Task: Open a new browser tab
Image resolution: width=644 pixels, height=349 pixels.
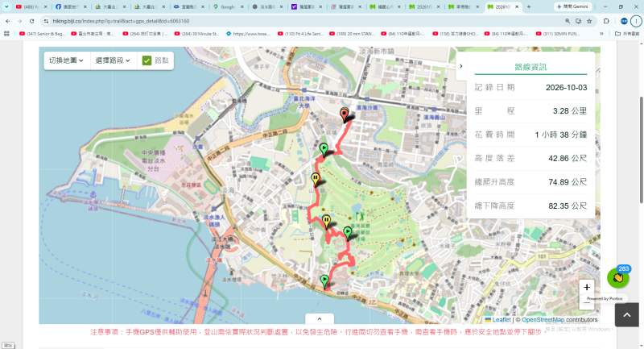Action: (x=529, y=6)
